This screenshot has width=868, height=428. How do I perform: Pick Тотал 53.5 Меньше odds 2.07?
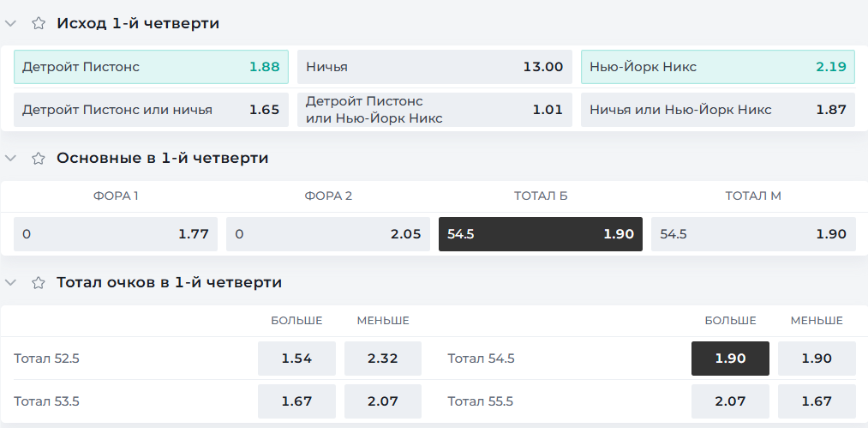[x=383, y=401]
